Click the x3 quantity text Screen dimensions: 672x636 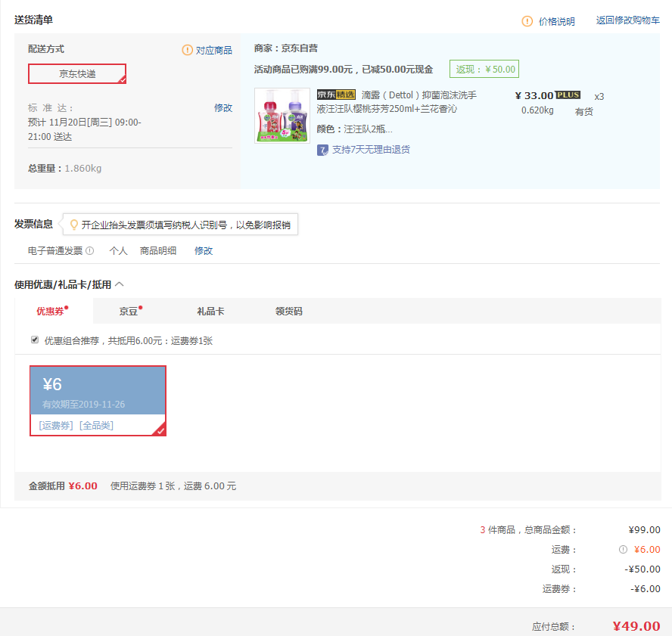[599, 97]
